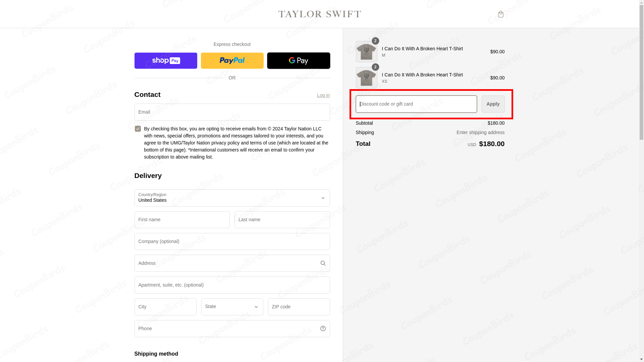This screenshot has height=362, width=644.
Task: Checkout with PayPal
Action: point(232,60)
